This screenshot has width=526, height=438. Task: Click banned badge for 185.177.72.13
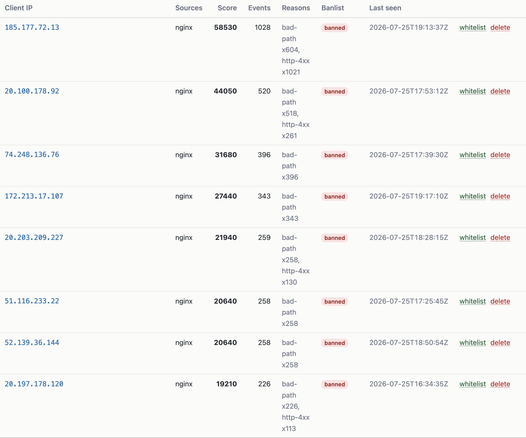(334, 28)
